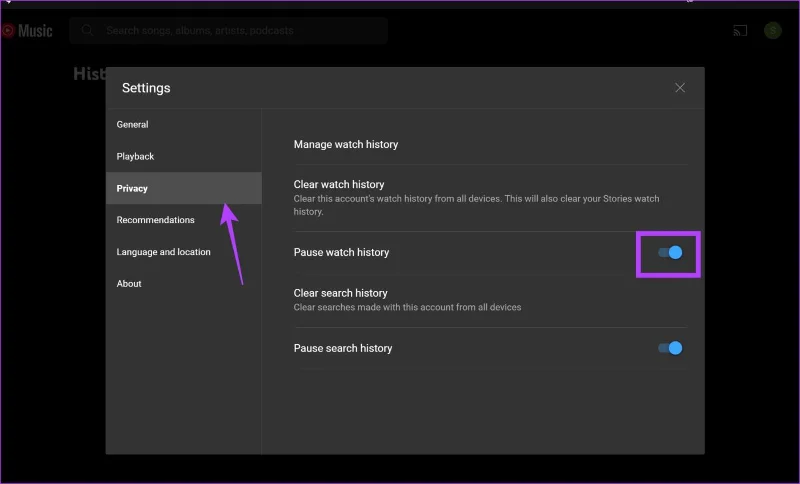This screenshot has width=800, height=484.
Task: Close the Settings dialog with the X
Action: 680,88
